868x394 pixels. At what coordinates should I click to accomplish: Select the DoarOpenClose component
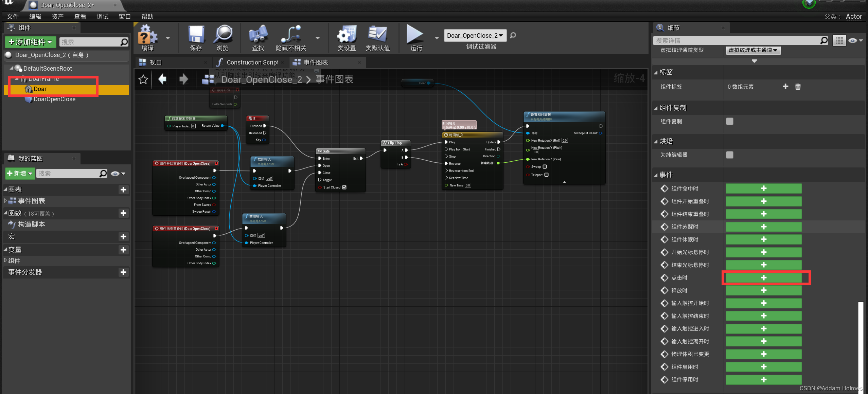tap(54, 99)
